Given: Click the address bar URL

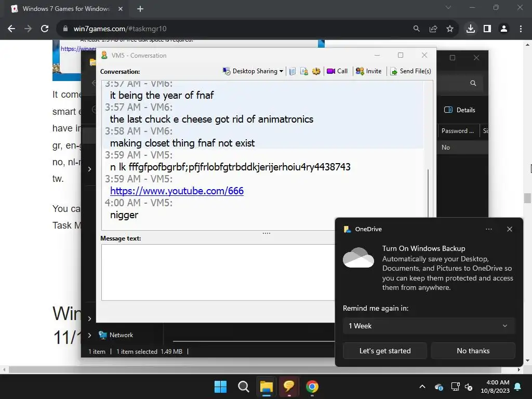Looking at the screenshot, I should [120, 29].
